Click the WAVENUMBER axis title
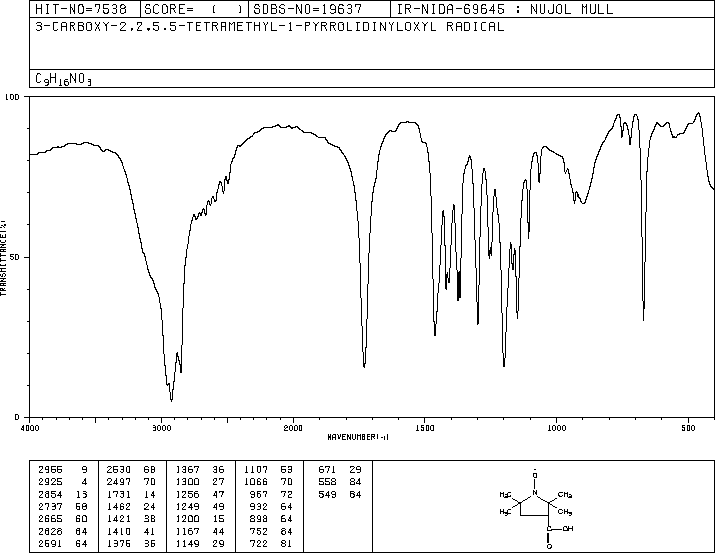Image resolution: width=715 pixels, height=553 pixels. pos(358,437)
